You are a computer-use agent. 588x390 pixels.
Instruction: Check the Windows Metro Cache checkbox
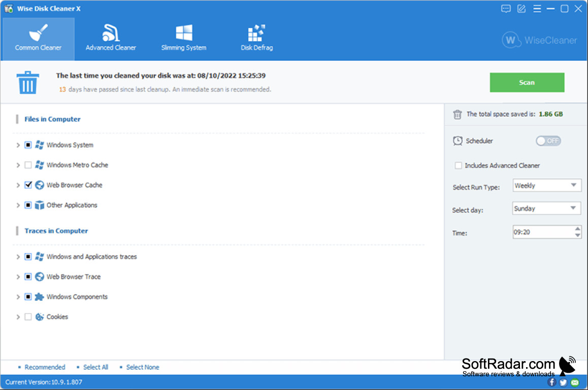click(28, 165)
